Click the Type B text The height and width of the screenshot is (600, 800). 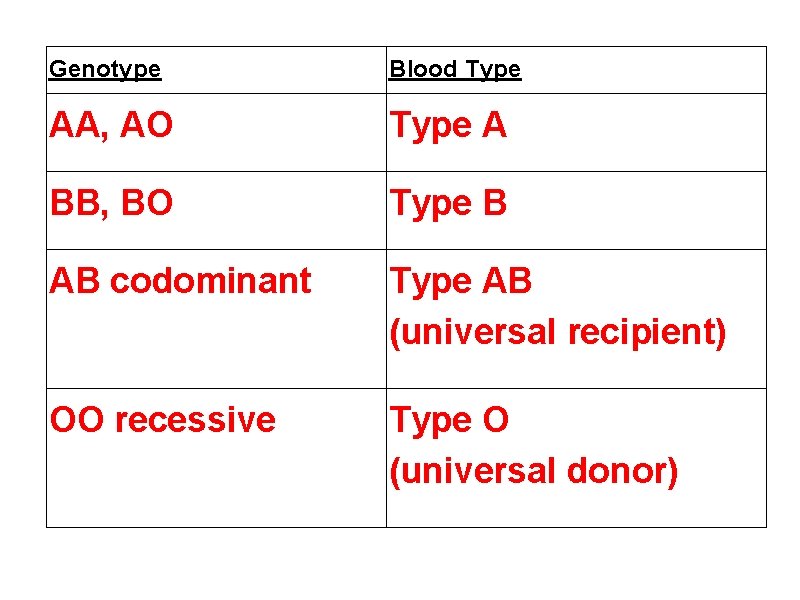[x=448, y=204]
